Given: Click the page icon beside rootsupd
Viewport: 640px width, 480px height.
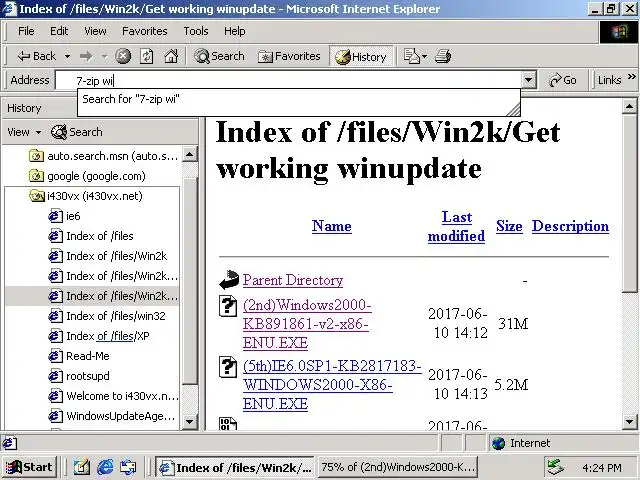Looking at the screenshot, I should (x=55, y=376).
